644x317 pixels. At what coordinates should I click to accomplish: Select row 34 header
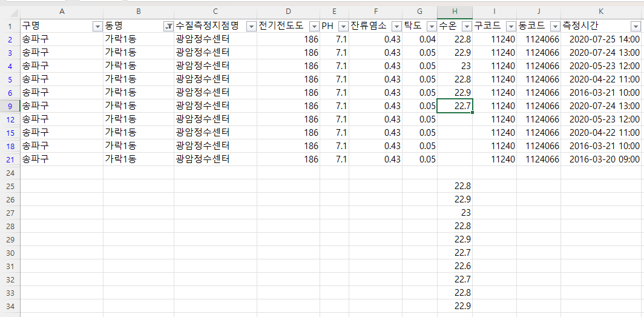(10, 306)
